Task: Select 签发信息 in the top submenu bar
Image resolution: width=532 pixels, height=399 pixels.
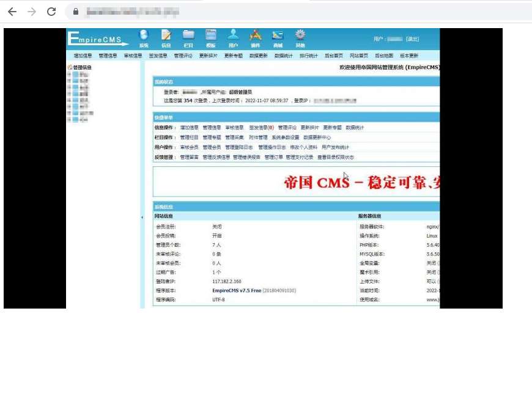Action: point(158,56)
